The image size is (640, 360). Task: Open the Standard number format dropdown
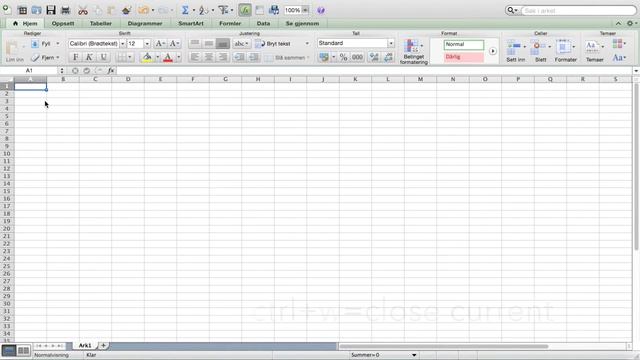point(391,43)
